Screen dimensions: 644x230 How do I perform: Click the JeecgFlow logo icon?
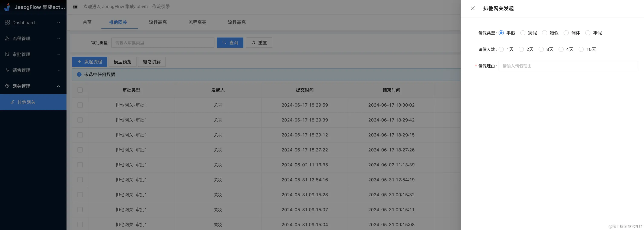click(7, 7)
